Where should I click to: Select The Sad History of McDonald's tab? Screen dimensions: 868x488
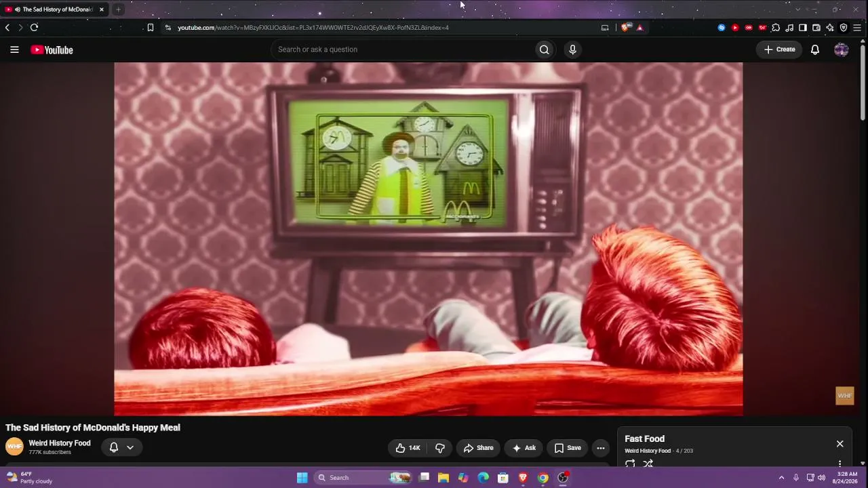[54, 9]
